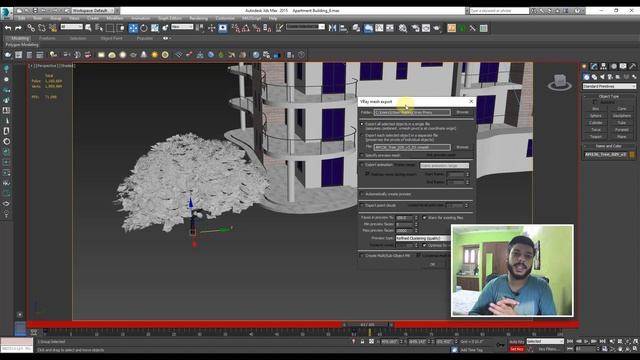Open the Workspace Default dropdown
This screenshot has width=640, height=360.
tap(93, 11)
